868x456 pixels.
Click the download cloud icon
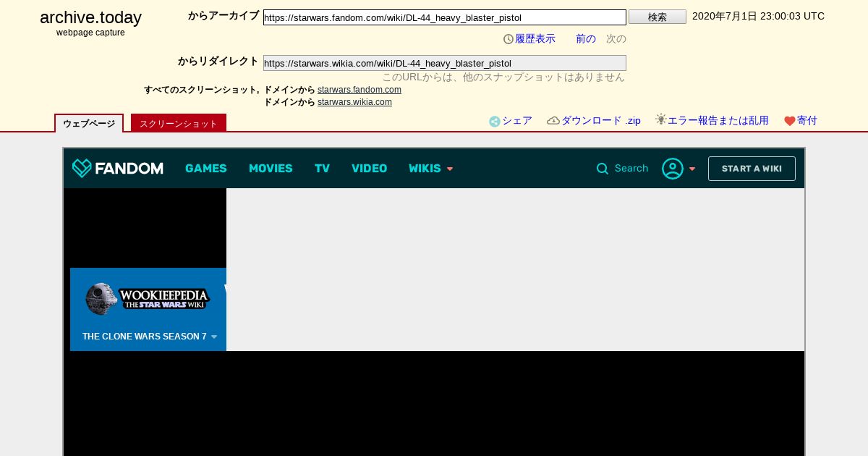click(553, 121)
